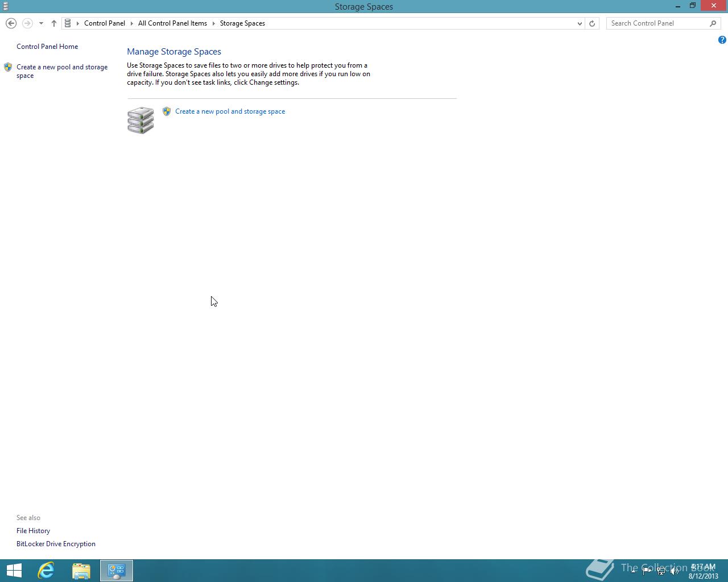Go back using the back arrow button
The width and height of the screenshot is (728, 582).
[x=11, y=23]
